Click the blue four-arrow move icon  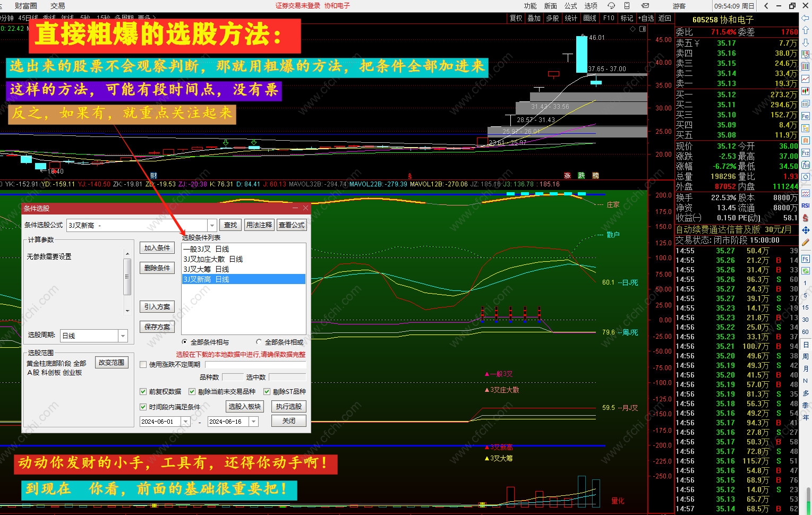[806, 230]
